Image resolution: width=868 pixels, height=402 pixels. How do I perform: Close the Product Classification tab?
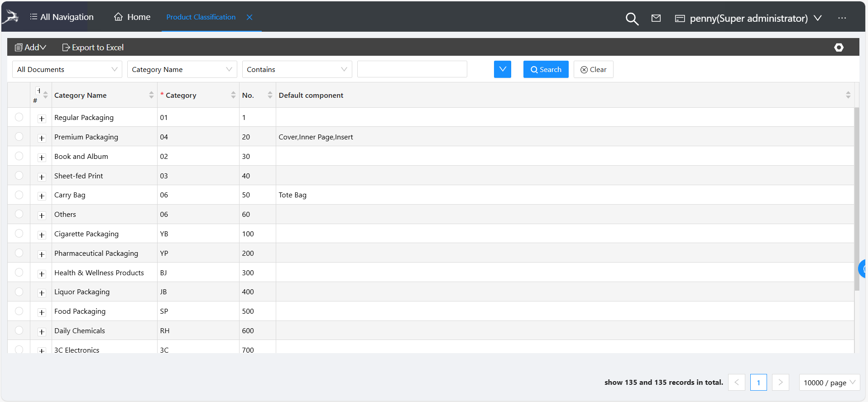point(249,17)
